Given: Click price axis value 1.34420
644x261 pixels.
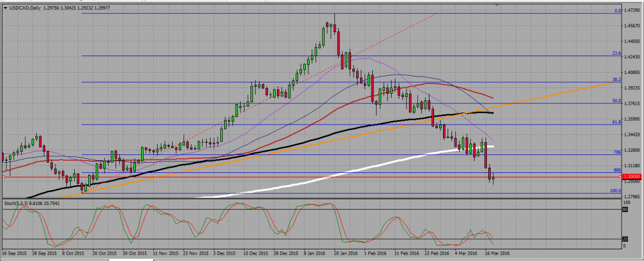Looking at the screenshot, I should [x=632, y=134].
